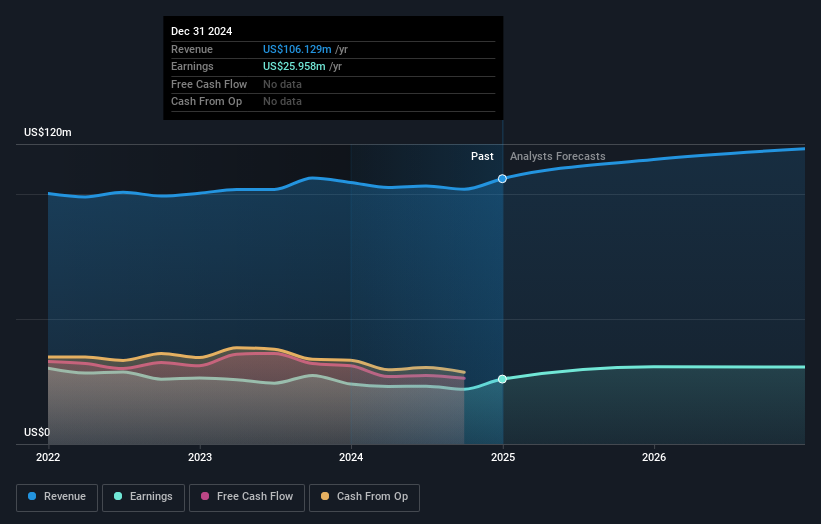Click the Cash From Op row in tooltip
The height and width of the screenshot is (524, 821).
(333, 102)
